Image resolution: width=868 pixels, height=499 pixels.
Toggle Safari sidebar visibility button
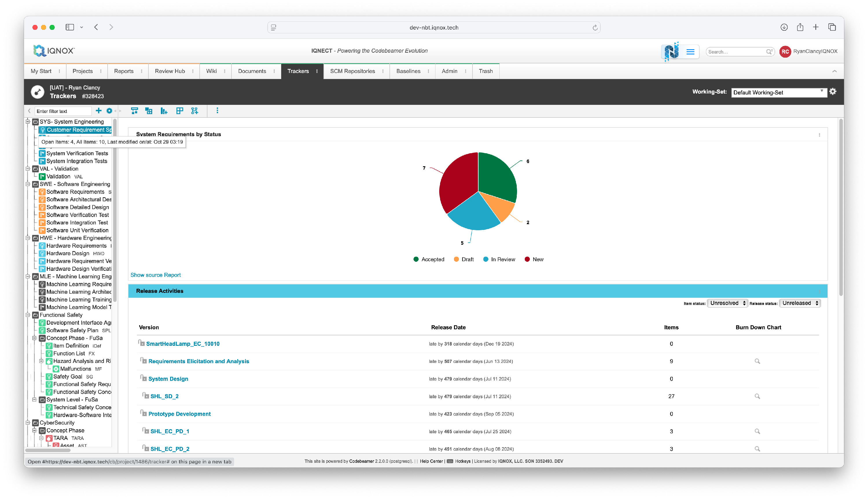coord(70,27)
